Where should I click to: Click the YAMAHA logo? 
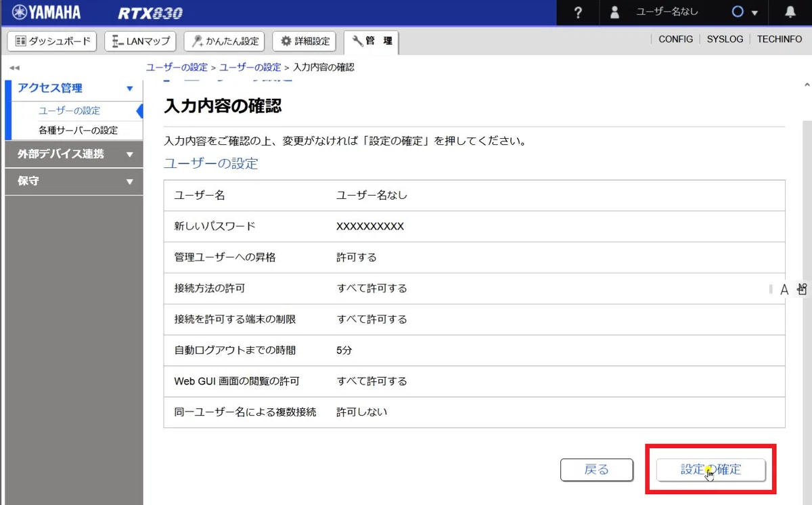(46, 12)
